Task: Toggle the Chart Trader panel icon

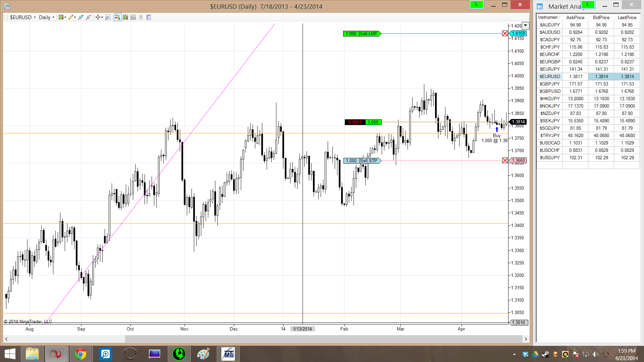Action: click(117, 17)
